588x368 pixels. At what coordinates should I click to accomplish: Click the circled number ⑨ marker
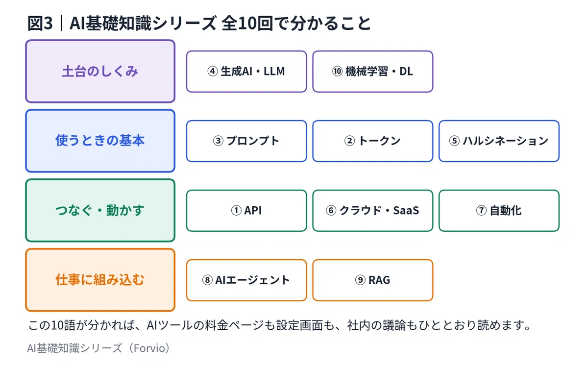point(361,280)
